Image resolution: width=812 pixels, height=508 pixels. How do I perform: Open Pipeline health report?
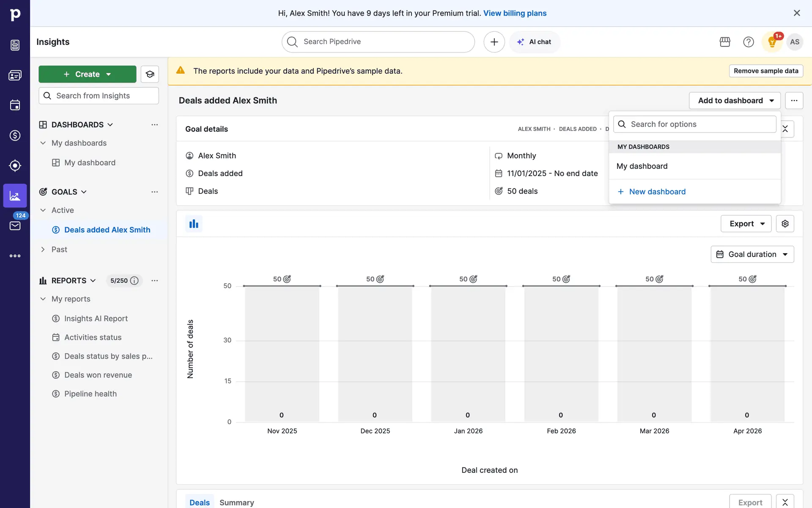[90, 394]
